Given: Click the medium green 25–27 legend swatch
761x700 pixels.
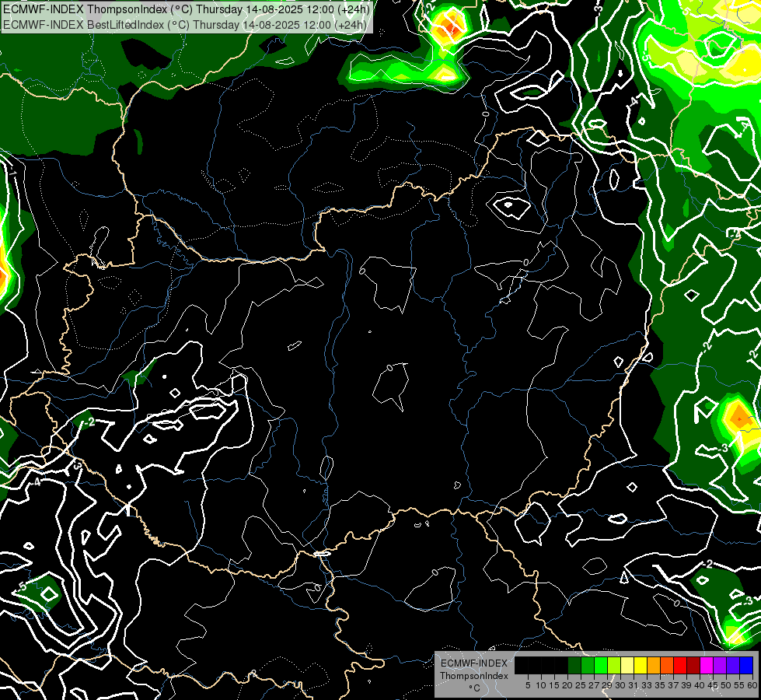Looking at the screenshot, I should 588,665.
